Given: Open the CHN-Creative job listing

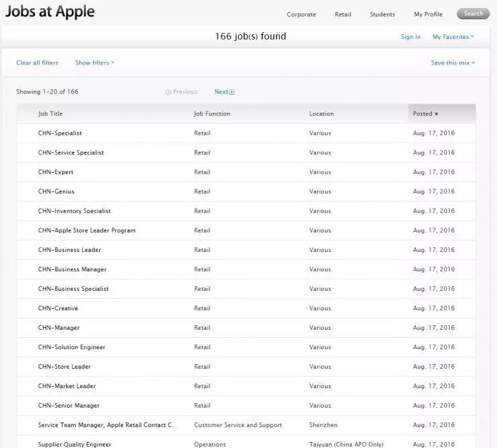Looking at the screenshot, I should click(58, 308).
